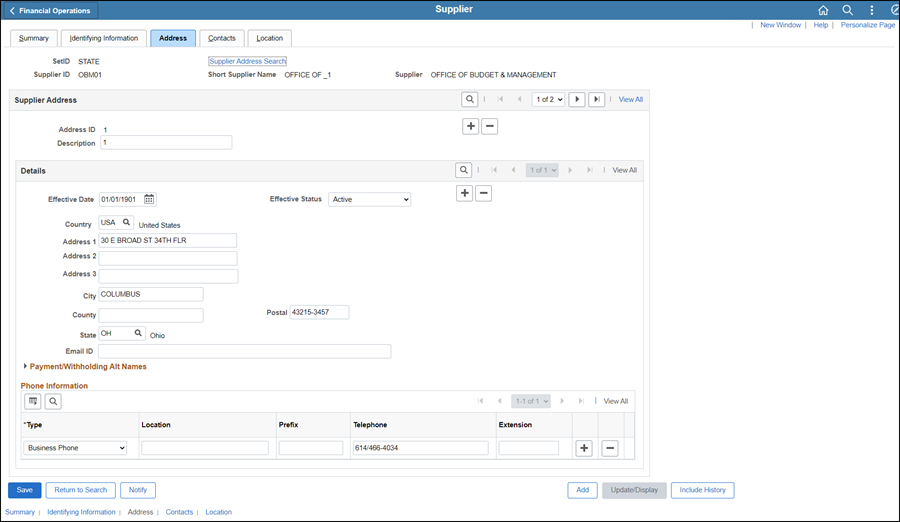Open the phone Type dropdown

[x=76, y=448]
